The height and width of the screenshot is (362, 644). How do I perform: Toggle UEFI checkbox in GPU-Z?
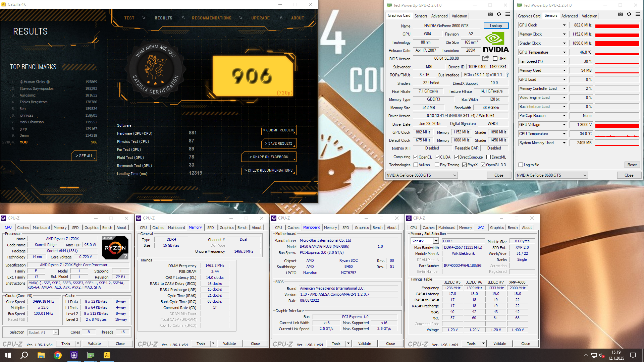495,58
